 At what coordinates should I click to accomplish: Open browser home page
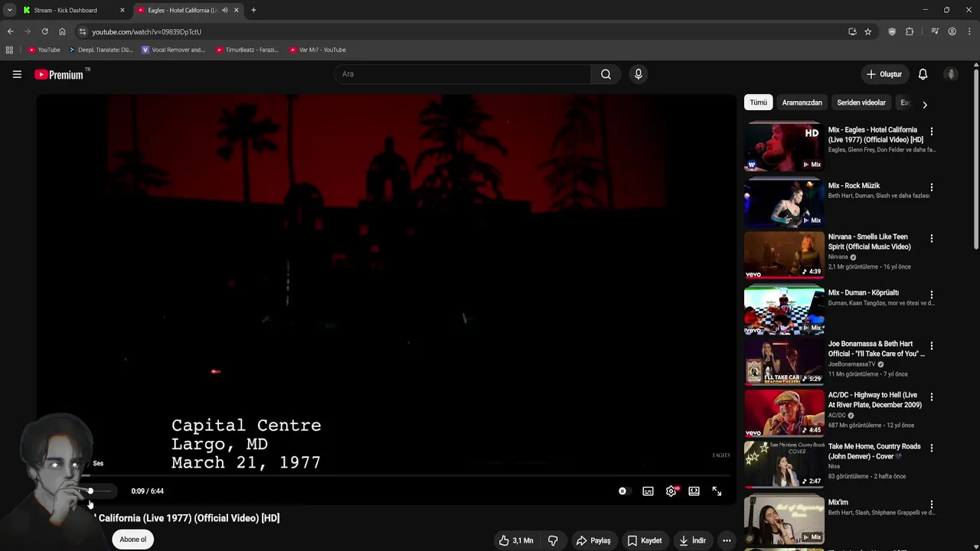point(62,31)
